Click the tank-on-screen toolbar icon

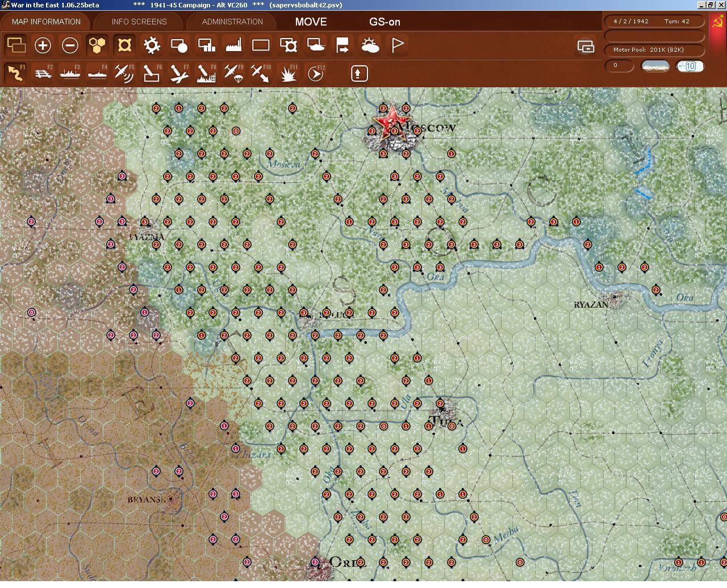click(315, 45)
